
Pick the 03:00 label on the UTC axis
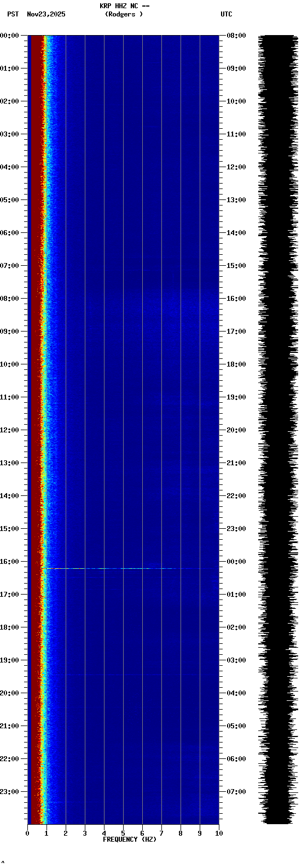236,660
